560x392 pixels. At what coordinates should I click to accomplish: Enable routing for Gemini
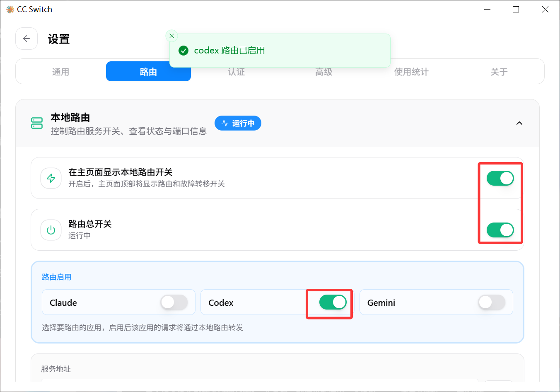492,302
